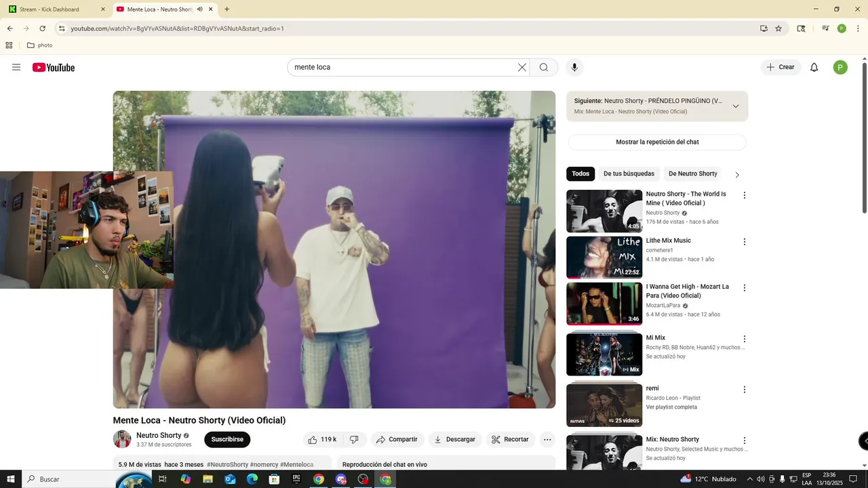The image size is (868, 488).
Task: Open options for Lithe Mix Music video
Action: click(744, 242)
